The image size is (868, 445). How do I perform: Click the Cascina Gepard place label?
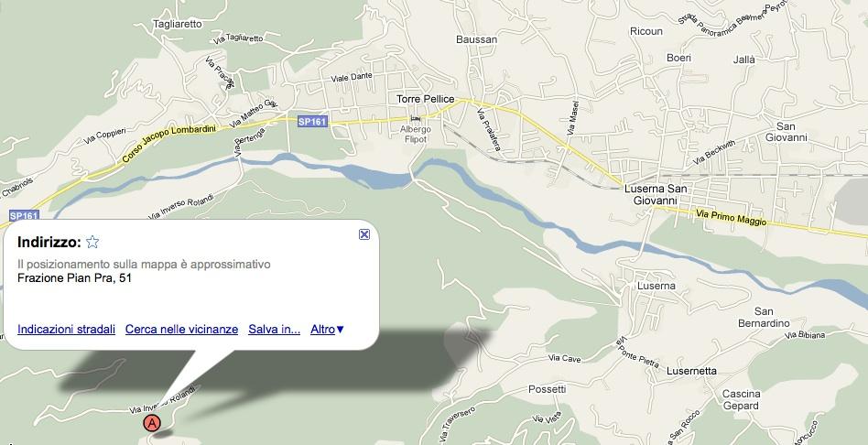click(x=741, y=399)
